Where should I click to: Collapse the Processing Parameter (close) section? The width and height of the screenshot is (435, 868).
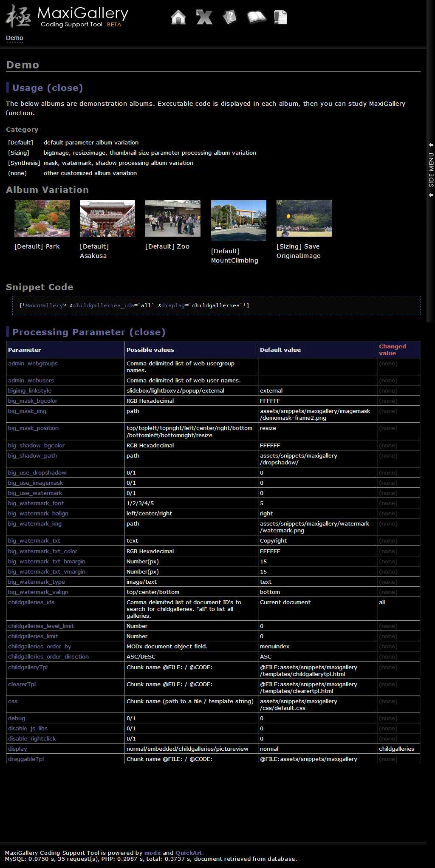tap(89, 332)
